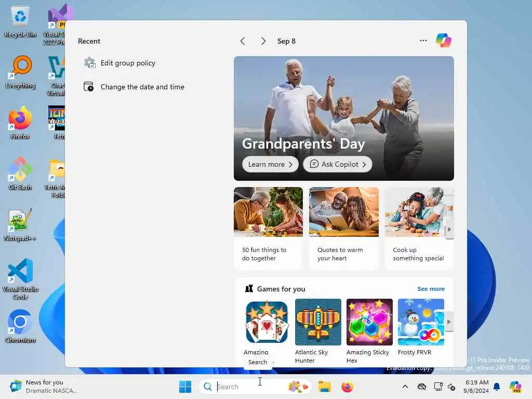Expand hidden system tray icons chevron
The image size is (532, 399).
(405, 387)
